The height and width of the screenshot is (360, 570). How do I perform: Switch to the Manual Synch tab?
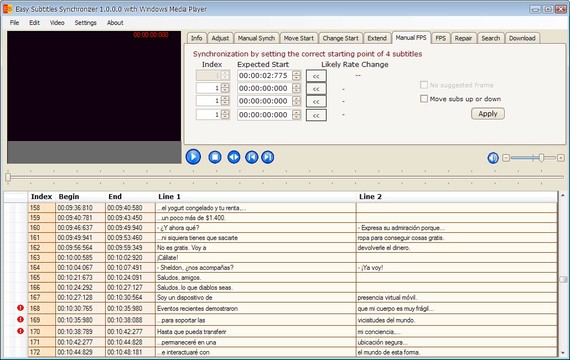click(256, 38)
